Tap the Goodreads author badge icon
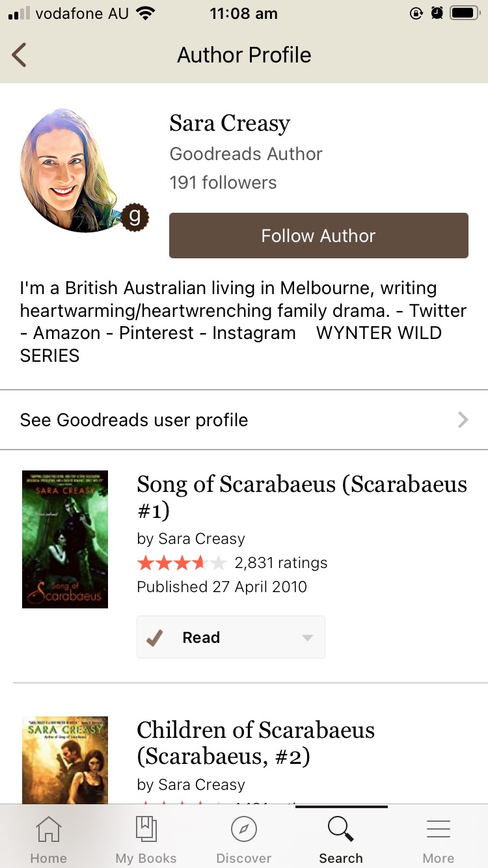 tap(135, 217)
